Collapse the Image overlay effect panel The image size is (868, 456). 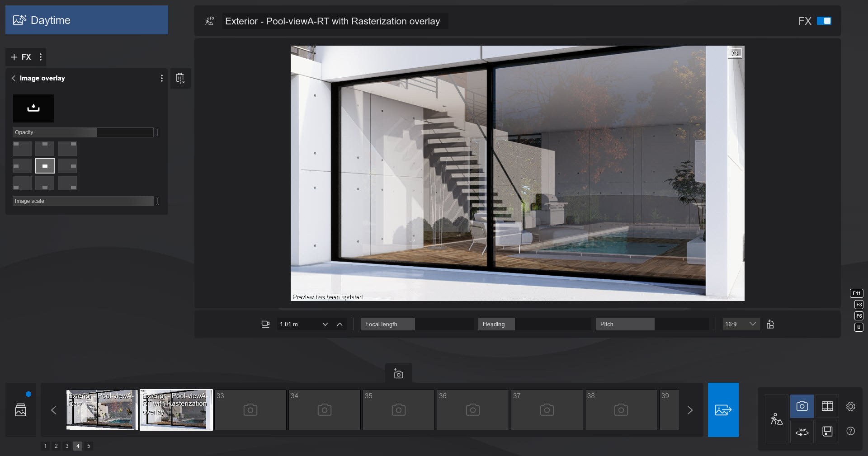coord(14,78)
